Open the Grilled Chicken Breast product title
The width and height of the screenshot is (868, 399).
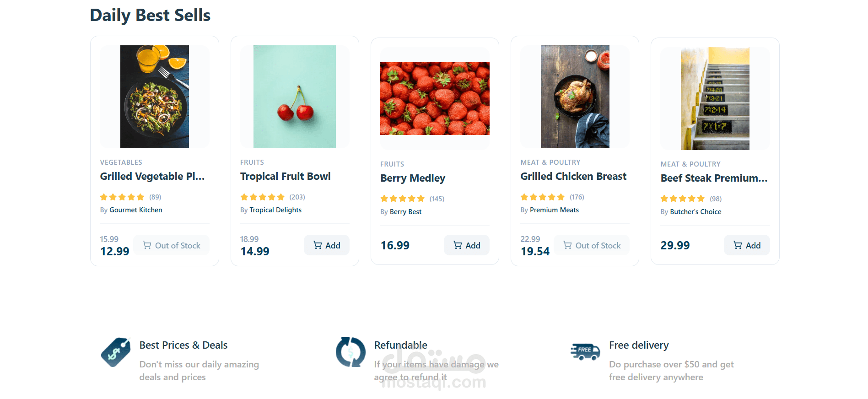pyautogui.click(x=573, y=177)
